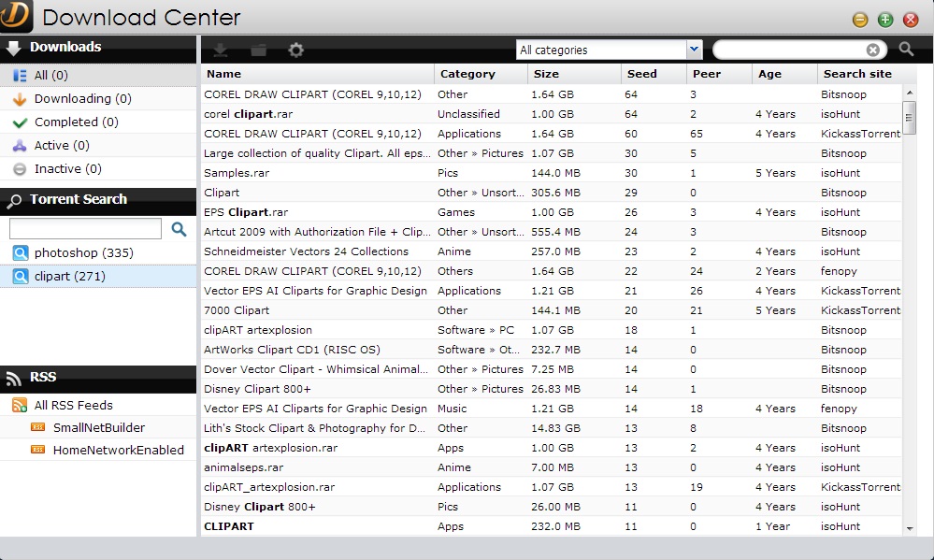The width and height of the screenshot is (934, 560).
Task: Open the All categories dropdown arrow
Action: tap(694, 50)
